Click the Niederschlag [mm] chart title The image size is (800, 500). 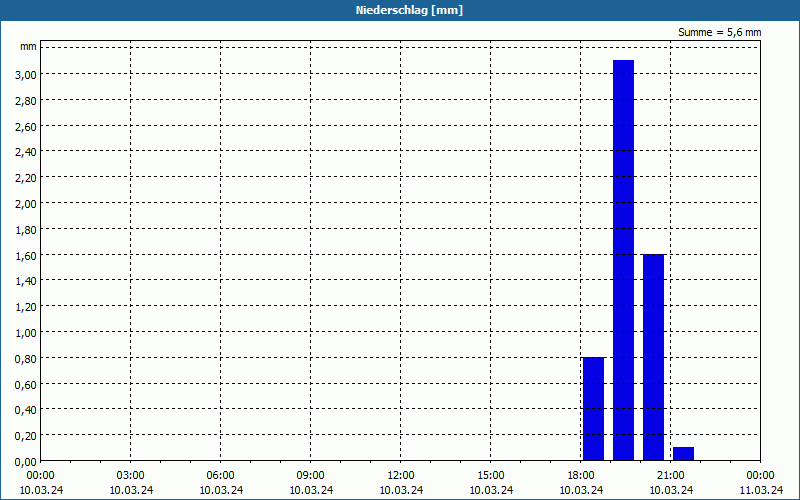click(x=409, y=10)
